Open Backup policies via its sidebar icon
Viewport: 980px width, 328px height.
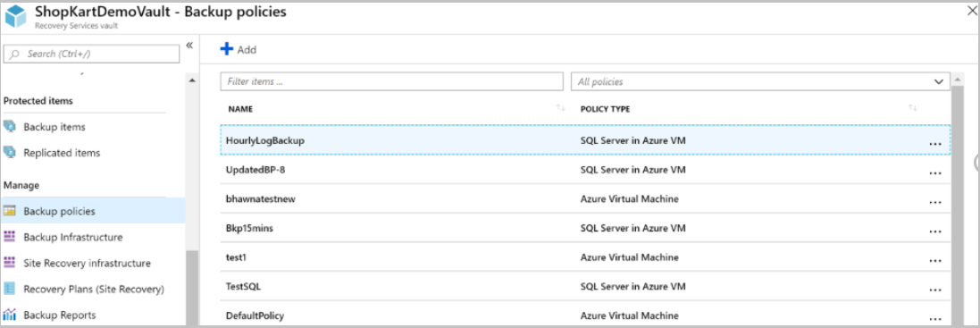[9, 211]
